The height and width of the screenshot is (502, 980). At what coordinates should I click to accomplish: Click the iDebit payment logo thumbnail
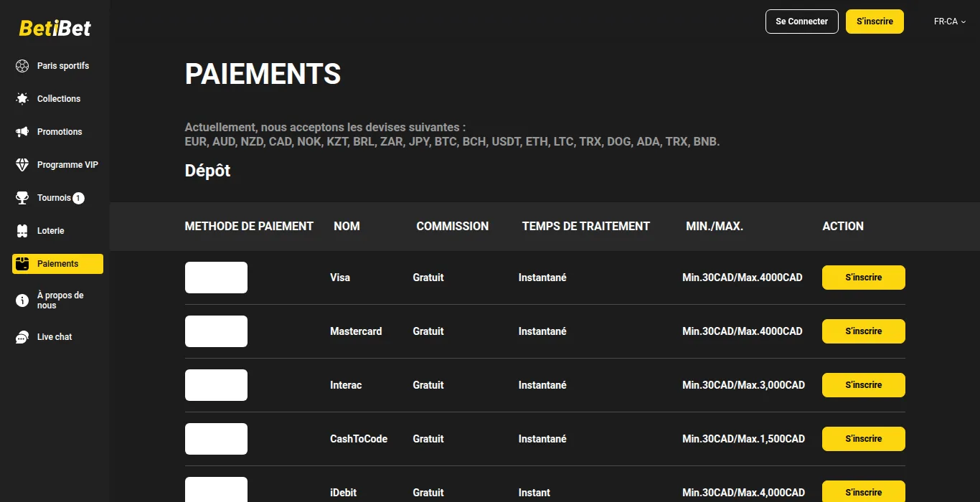click(216, 490)
